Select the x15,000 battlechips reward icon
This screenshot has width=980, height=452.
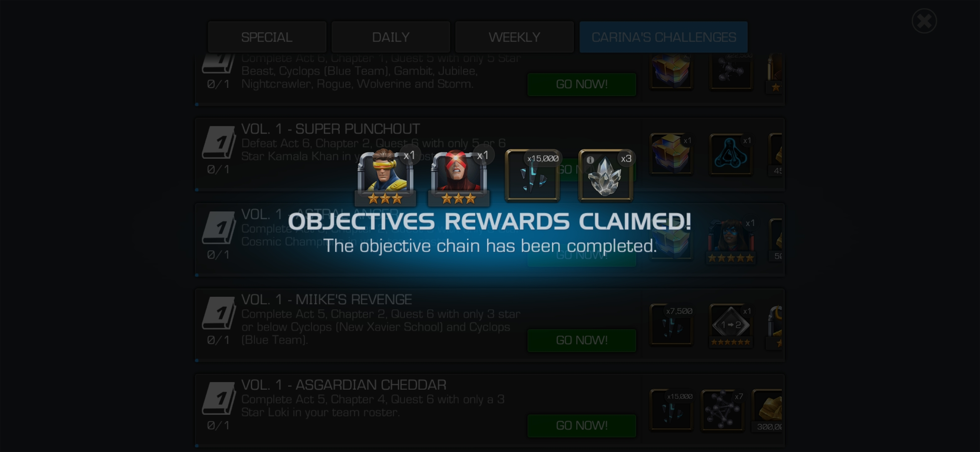[532, 176]
